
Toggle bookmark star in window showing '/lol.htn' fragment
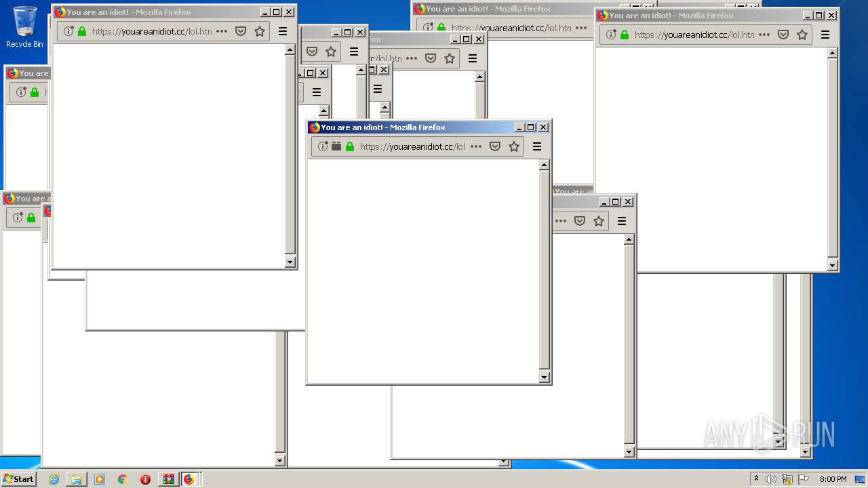450,58
